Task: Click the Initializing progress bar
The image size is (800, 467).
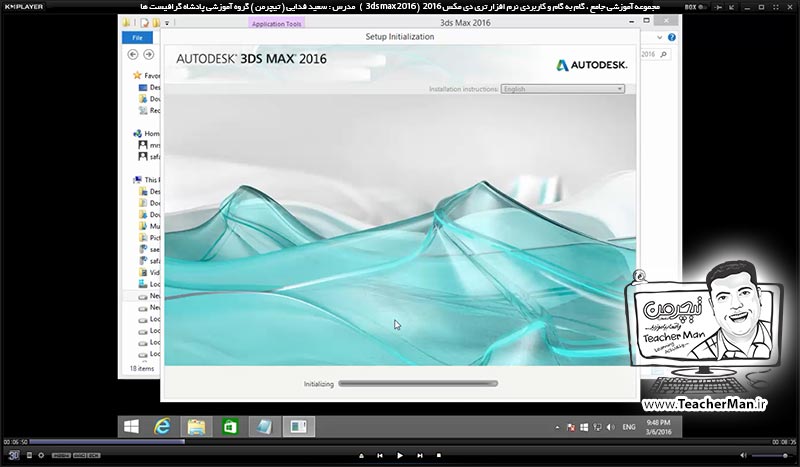Action: tap(418, 384)
